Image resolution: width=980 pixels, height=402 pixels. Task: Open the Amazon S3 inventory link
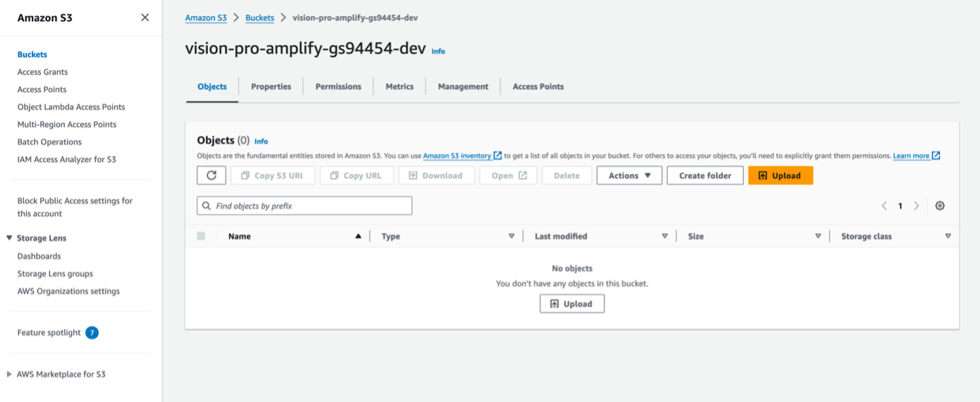pyautogui.click(x=457, y=156)
